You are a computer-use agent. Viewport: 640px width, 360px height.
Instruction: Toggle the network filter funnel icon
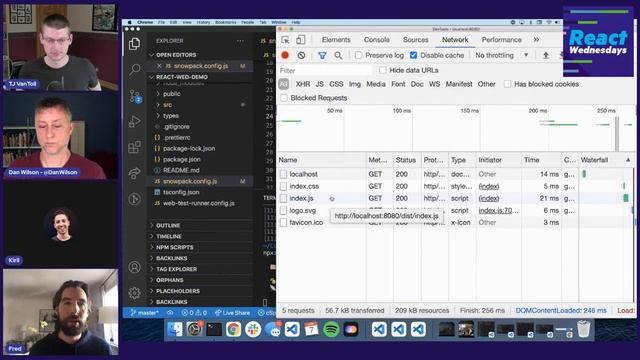322,55
